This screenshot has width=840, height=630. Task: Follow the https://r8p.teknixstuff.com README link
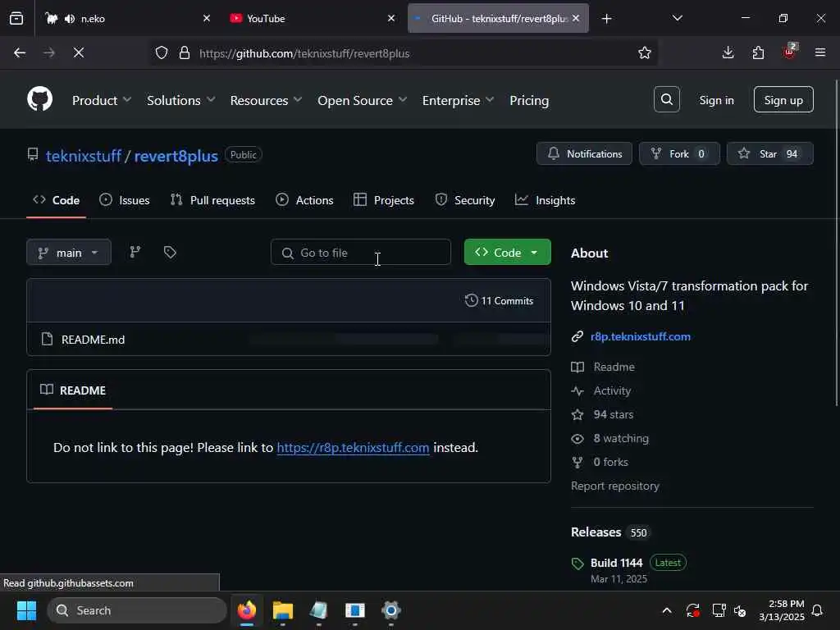pyautogui.click(x=353, y=447)
